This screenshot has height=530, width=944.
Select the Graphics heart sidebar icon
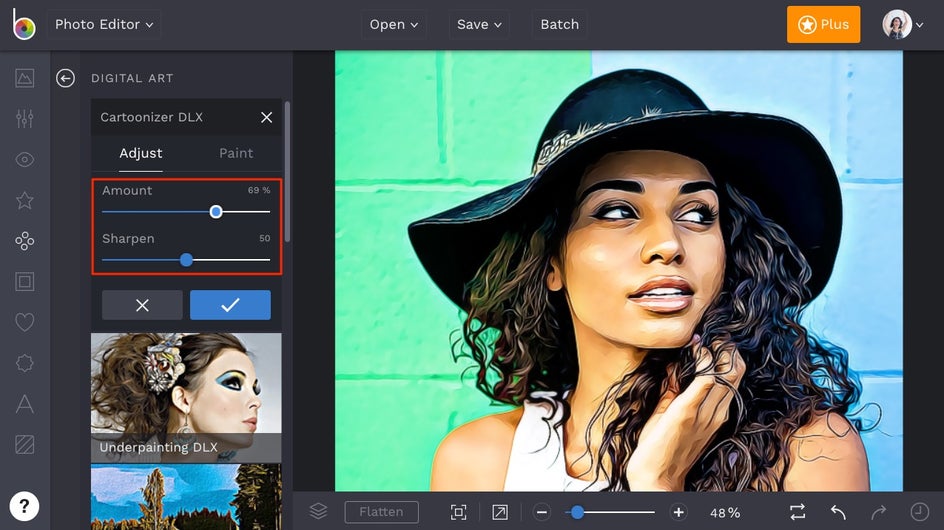[x=25, y=322]
